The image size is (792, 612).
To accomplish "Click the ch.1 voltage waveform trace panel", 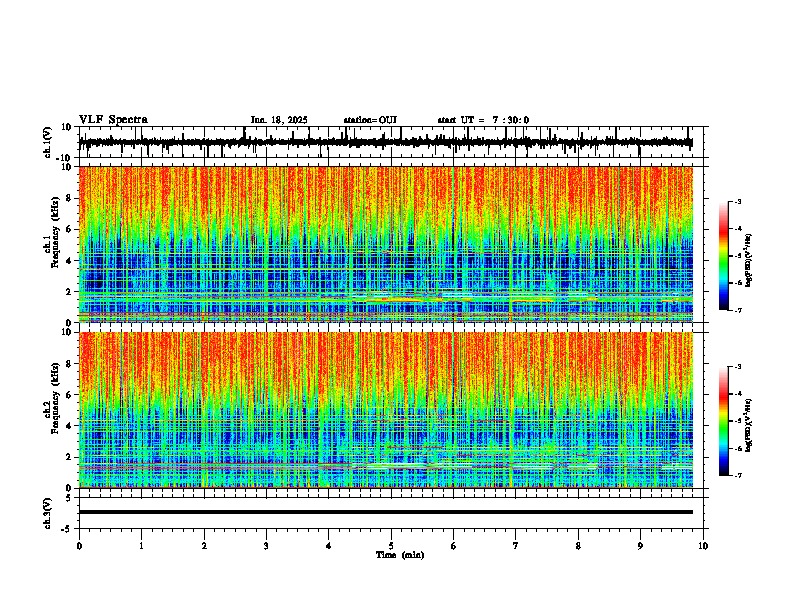I will [x=393, y=142].
